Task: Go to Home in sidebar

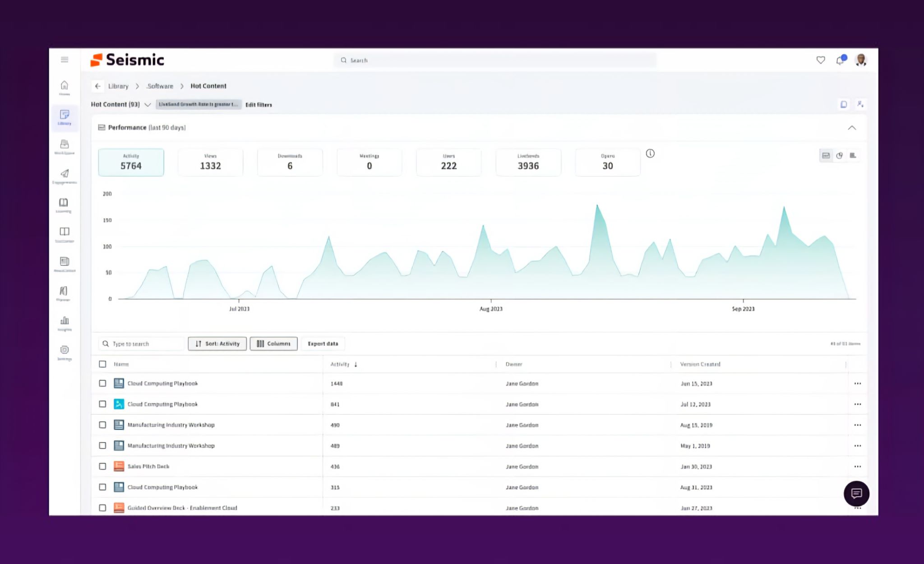Action: click(x=65, y=88)
